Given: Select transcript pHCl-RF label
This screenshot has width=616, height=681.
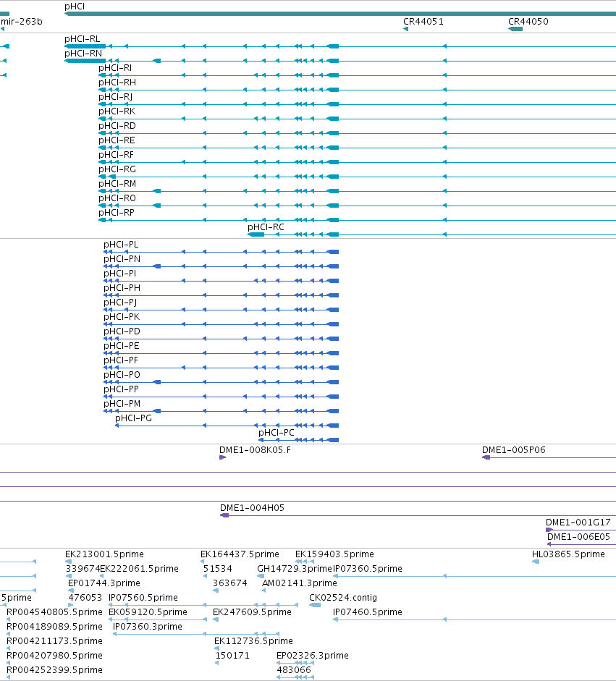Looking at the screenshot, I should click(116, 155).
